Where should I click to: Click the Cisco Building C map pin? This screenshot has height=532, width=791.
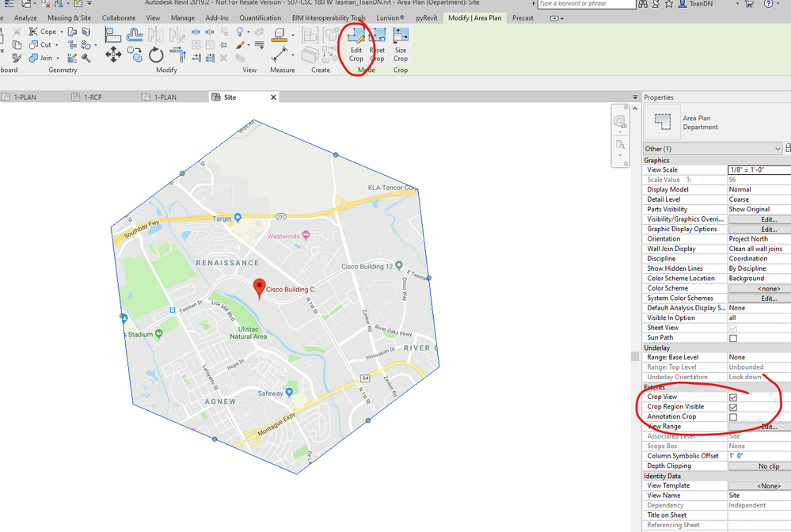pos(259,289)
